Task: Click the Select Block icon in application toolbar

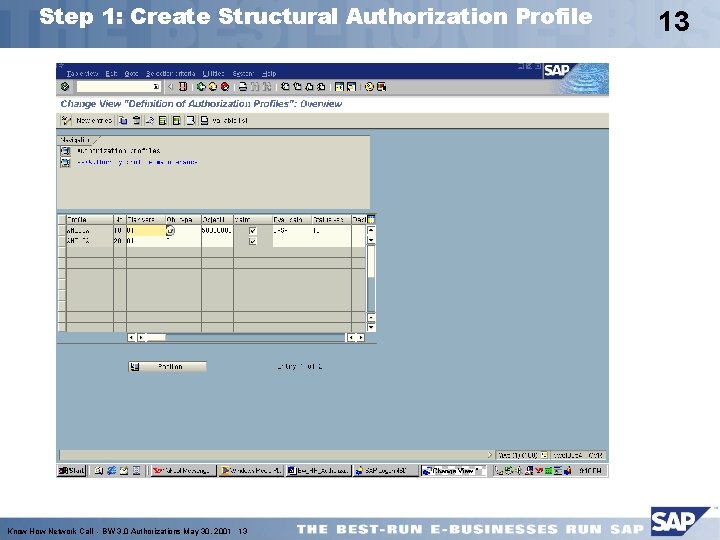Action: pyautogui.click(x=176, y=120)
